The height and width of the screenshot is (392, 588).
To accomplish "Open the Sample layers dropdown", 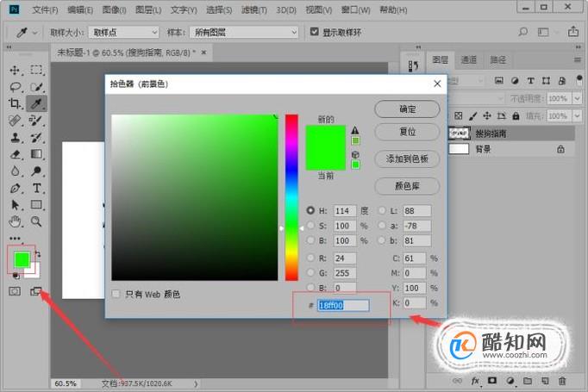I will (x=244, y=32).
